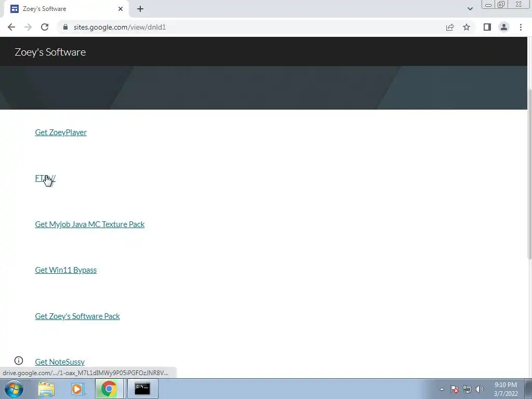
Task: Open the Windows Start menu
Action: 14,389
